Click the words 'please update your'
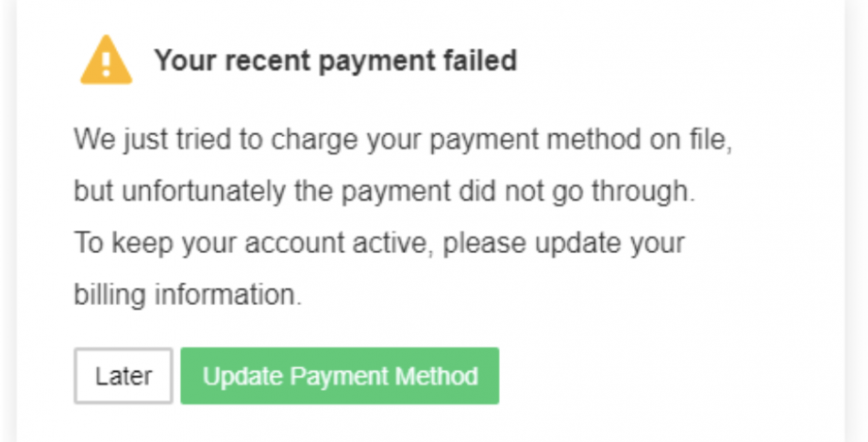The width and height of the screenshot is (868, 442). pos(563,243)
